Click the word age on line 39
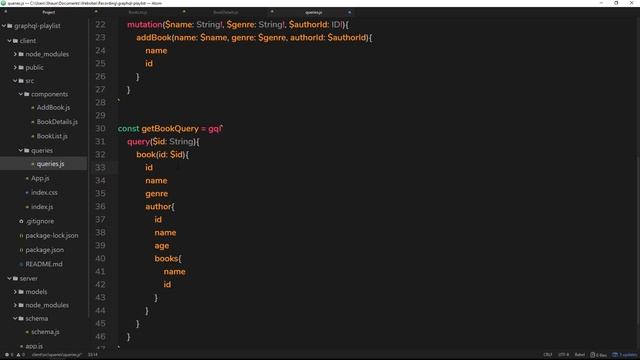 pyautogui.click(x=162, y=246)
